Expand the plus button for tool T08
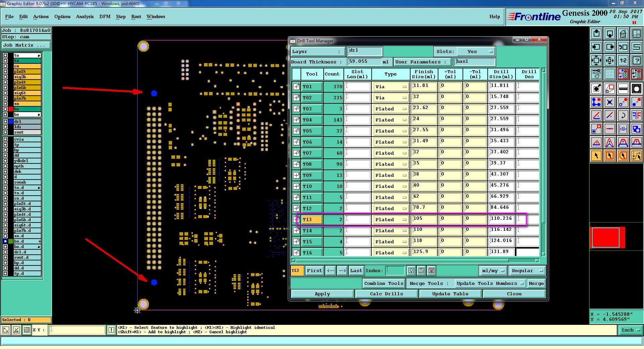Viewport: 644px width, 349px height. (296, 164)
